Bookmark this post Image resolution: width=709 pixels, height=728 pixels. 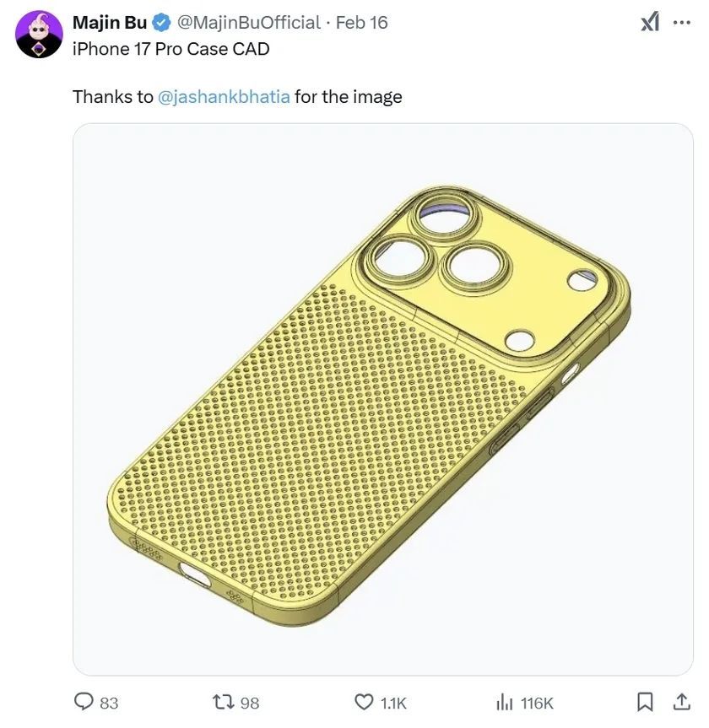(x=646, y=701)
